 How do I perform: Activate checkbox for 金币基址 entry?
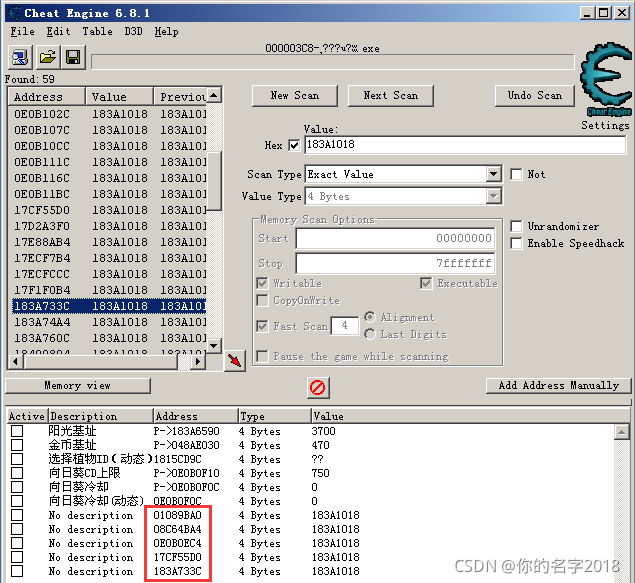point(17,445)
